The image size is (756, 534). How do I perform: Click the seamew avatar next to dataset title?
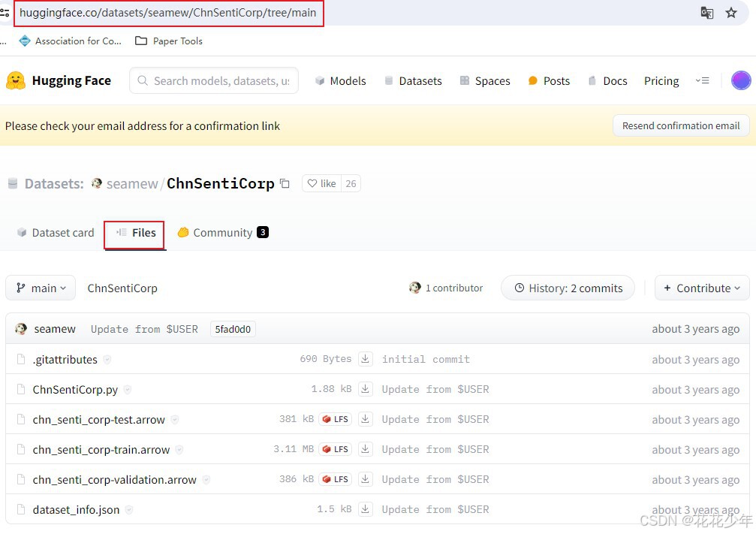96,183
